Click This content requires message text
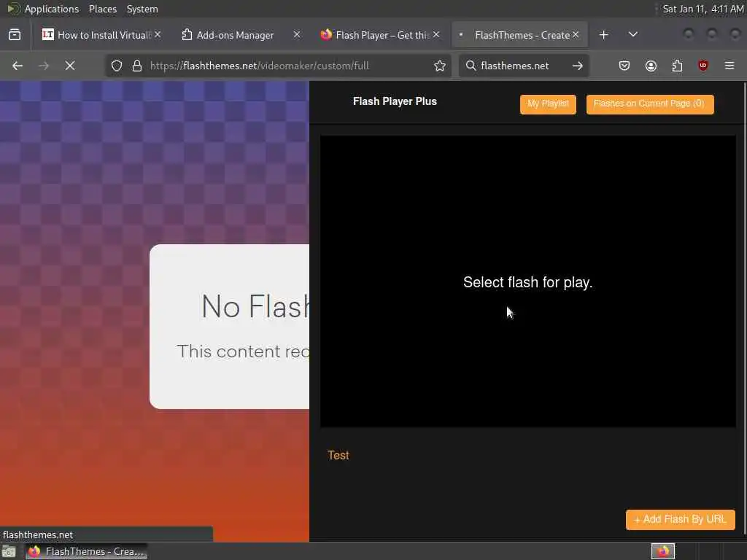747x560 pixels. click(x=243, y=351)
